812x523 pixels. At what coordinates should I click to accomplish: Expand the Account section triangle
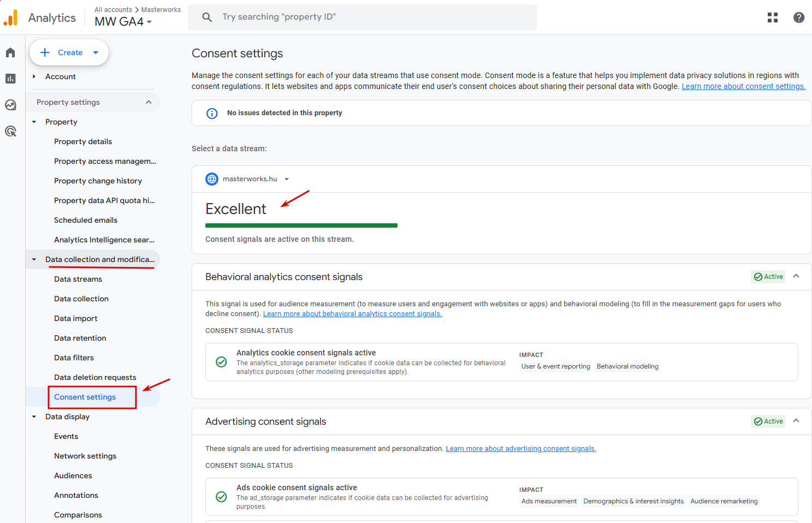(34, 76)
